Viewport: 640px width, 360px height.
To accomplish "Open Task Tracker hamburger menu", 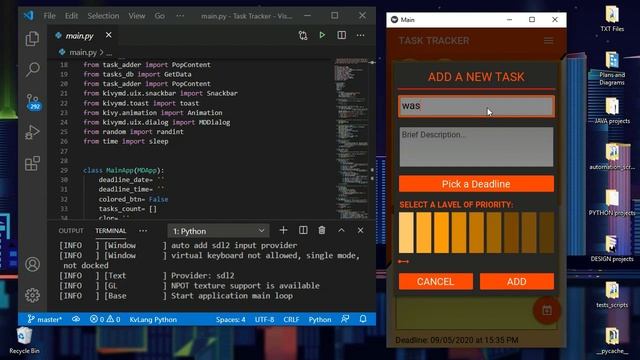I will [549, 40].
